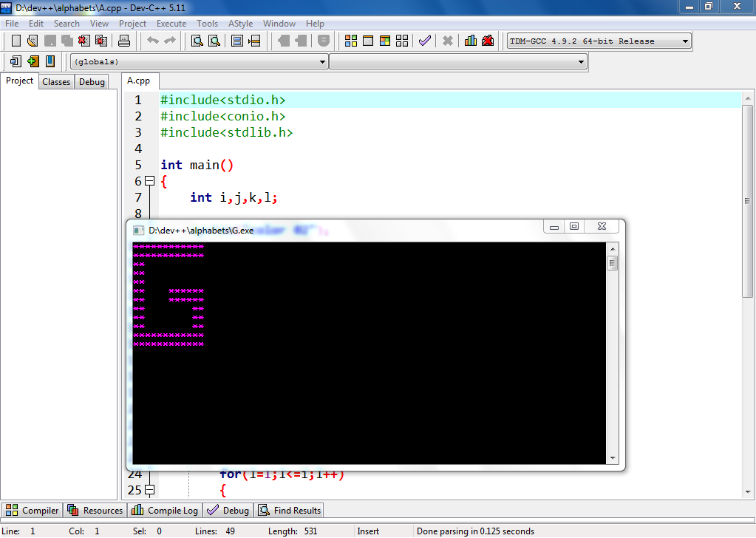Show the Find Results panel

pyautogui.click(x=289, y=510)
